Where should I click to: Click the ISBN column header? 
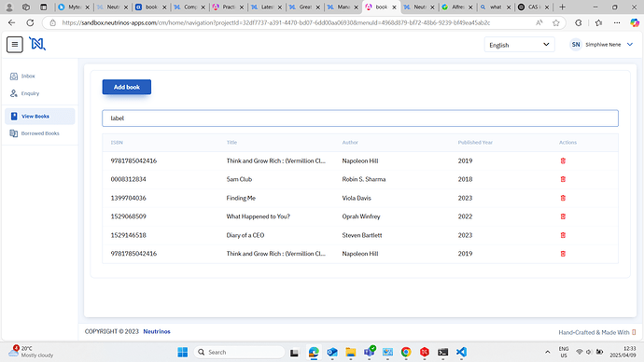click(x=117, y=143)
